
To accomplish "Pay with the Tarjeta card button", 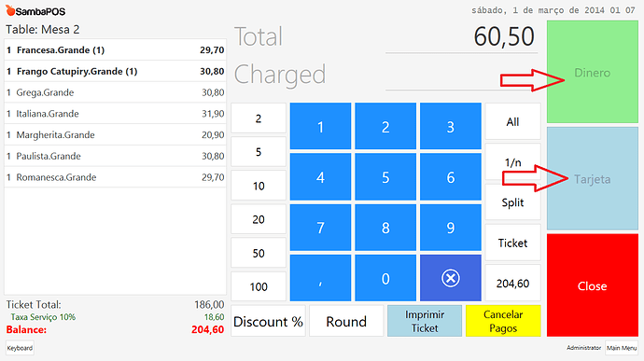I will click(x=593, y=178).
